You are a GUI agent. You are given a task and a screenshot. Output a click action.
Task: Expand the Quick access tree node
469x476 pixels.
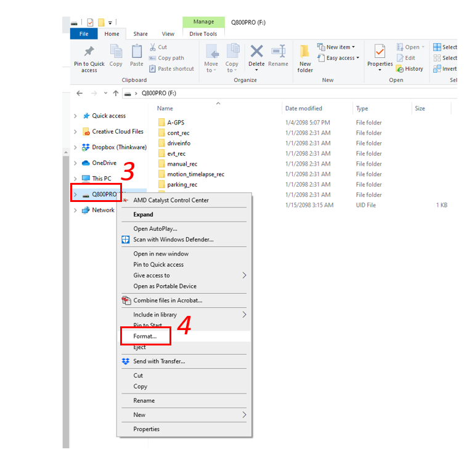(x=75, y=116)
